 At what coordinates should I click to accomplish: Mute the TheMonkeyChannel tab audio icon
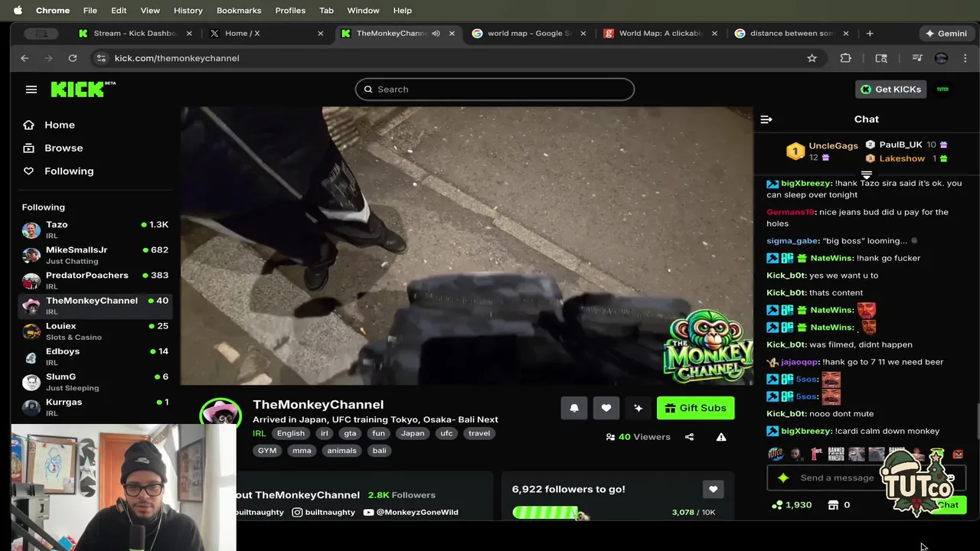click(436, 34)
